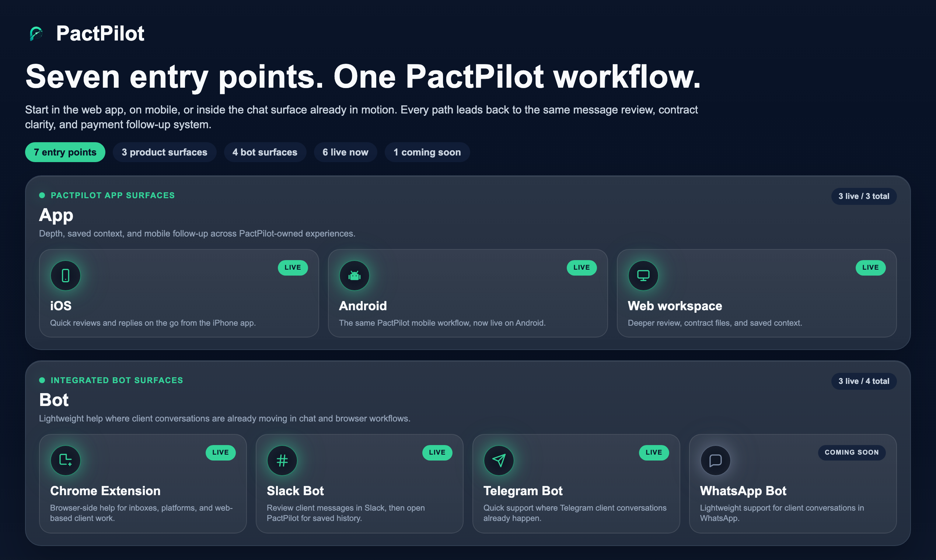Select the 4 bot surfaces pill
The width and height of the screenshot is (936, 560).
(265, 152)
